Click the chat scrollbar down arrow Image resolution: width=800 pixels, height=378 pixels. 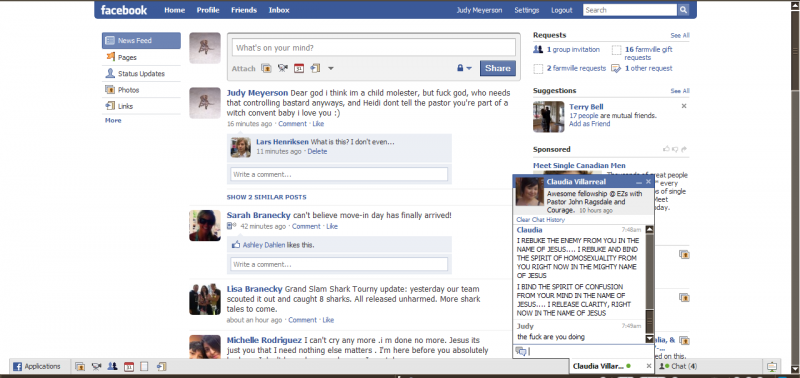click(x=649, y=339)
